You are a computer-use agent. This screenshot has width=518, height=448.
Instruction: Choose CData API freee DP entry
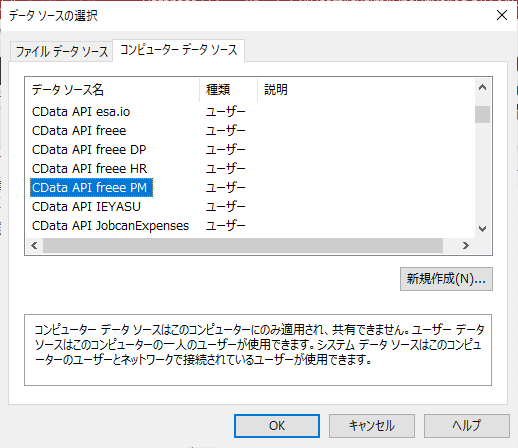[x=89, y=150]
